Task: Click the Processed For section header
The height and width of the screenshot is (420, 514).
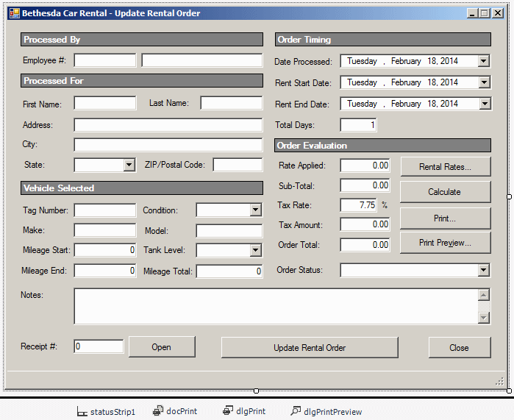Action: 142,81
